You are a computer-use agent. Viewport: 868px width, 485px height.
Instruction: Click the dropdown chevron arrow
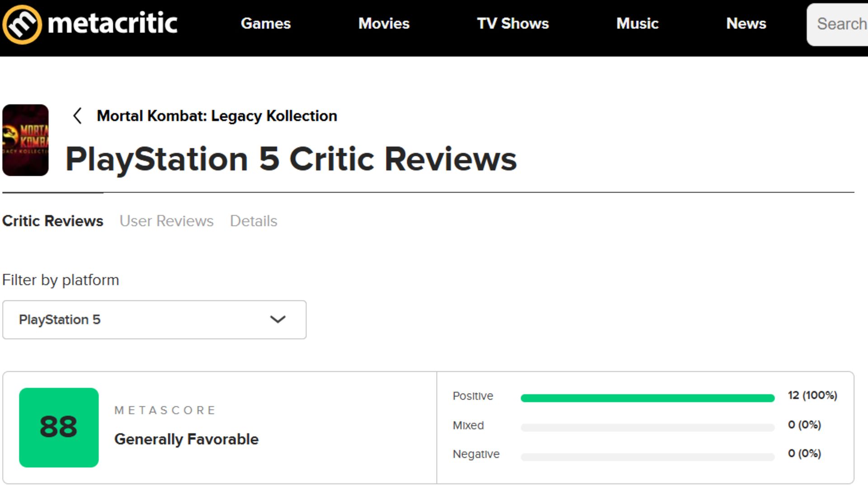click(278, 320)
